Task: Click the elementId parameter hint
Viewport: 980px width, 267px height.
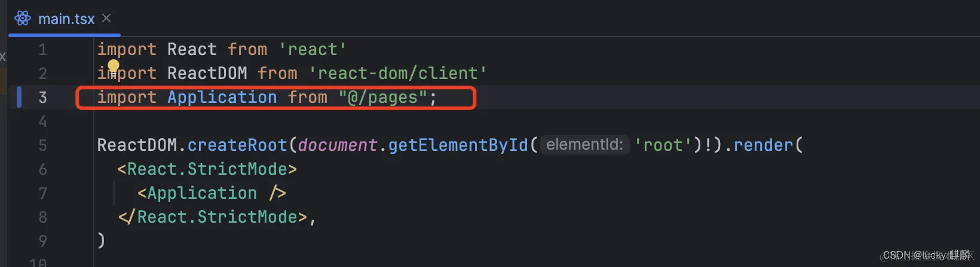Action: 584,145
